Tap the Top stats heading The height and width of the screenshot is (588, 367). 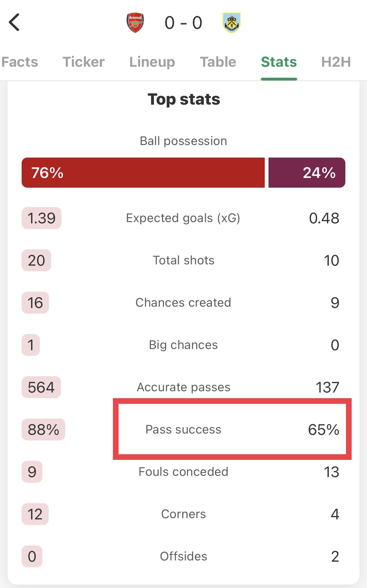point(184,99)
